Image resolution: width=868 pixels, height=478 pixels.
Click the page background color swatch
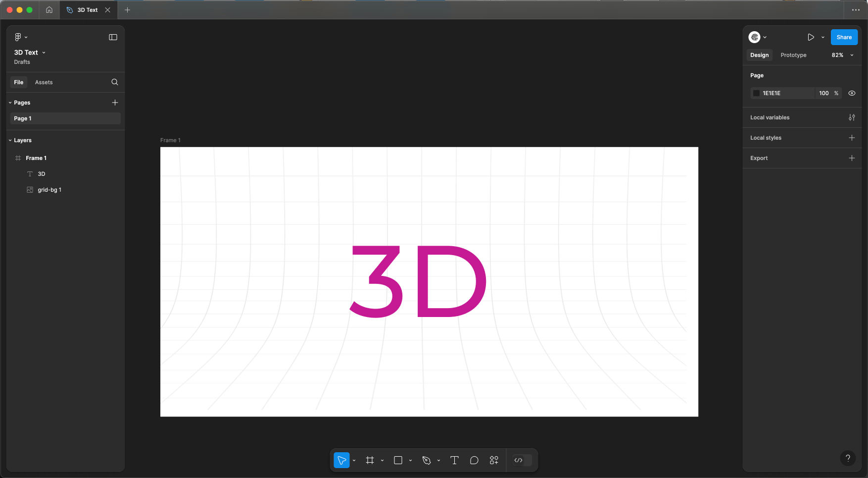point(756,93)
